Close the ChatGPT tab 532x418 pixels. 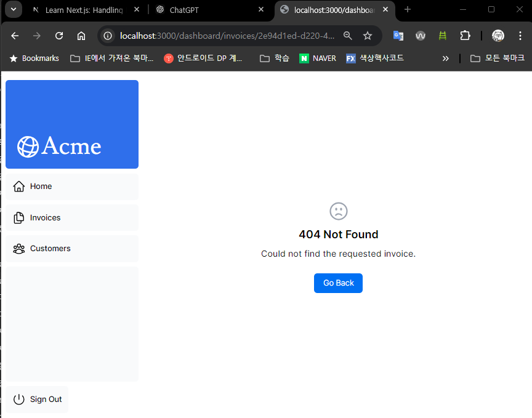click(261, 10)
